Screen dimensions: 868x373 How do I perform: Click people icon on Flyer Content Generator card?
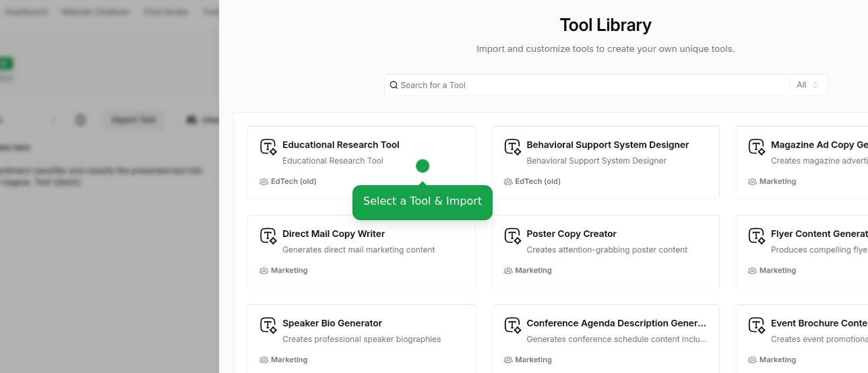752,270
